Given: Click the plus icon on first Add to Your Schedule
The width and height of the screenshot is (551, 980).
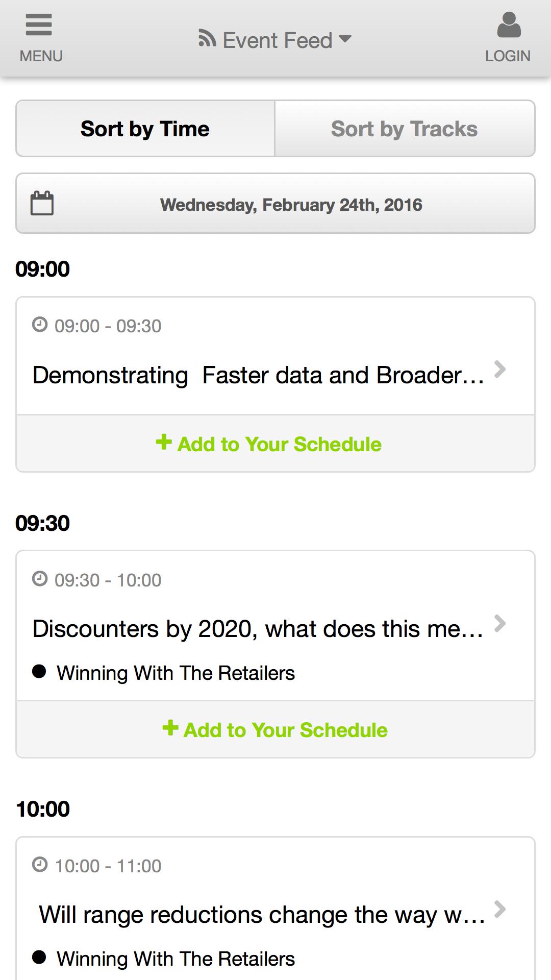Looking at the screenshot, I should point(164,442).
